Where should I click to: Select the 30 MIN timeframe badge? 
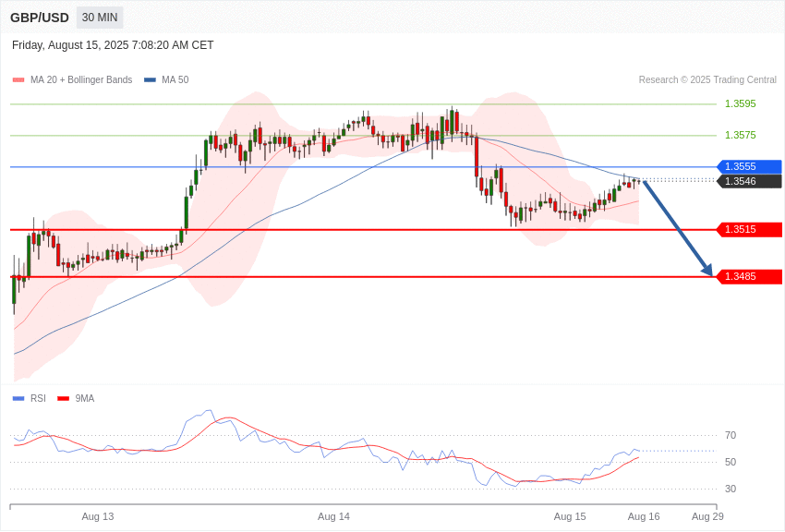click(100, 18)
